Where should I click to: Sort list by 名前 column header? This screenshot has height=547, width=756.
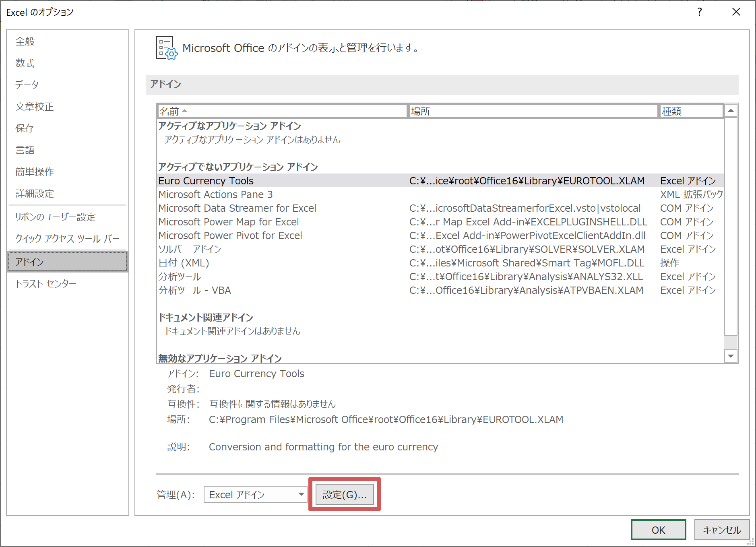[281, 111]
